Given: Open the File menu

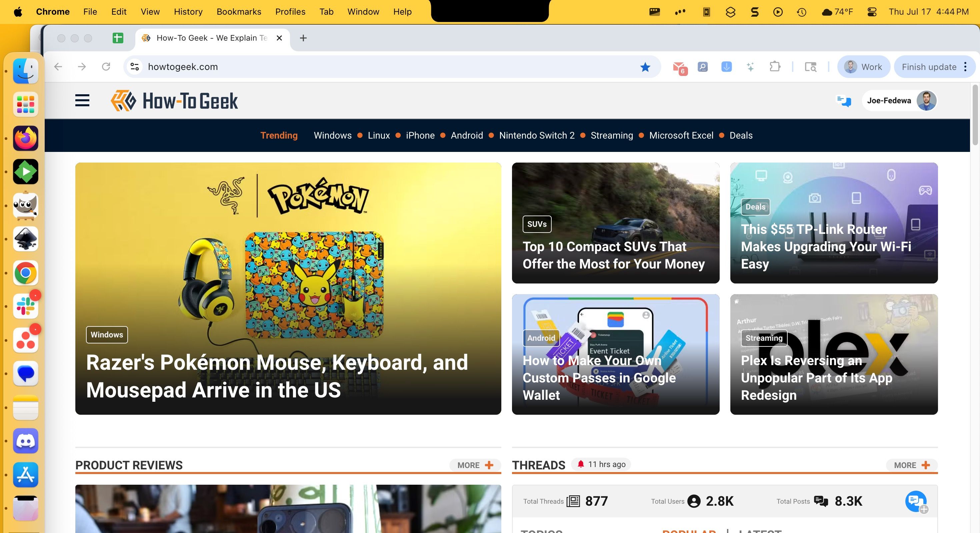Looking at the screenshot, I should click(x=90, y=12).
